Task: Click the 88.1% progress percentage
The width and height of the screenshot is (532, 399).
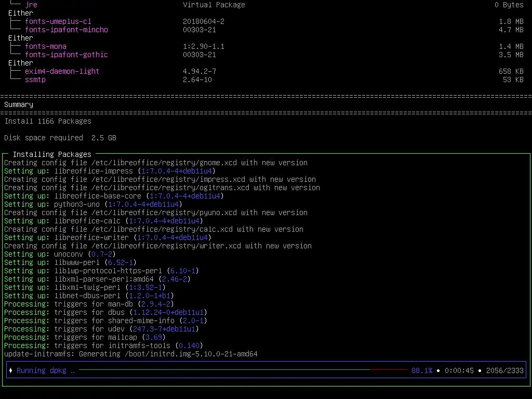Action: click(x=422, y=370)
